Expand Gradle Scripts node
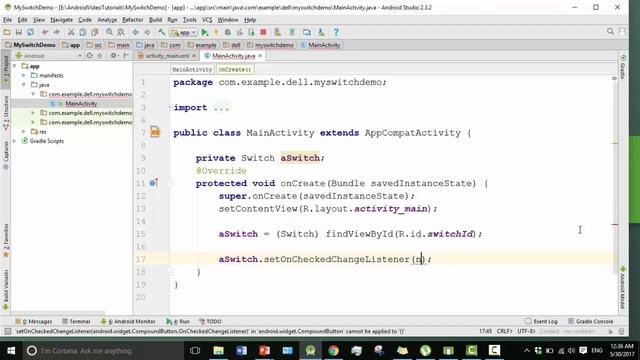 point(15,141)
